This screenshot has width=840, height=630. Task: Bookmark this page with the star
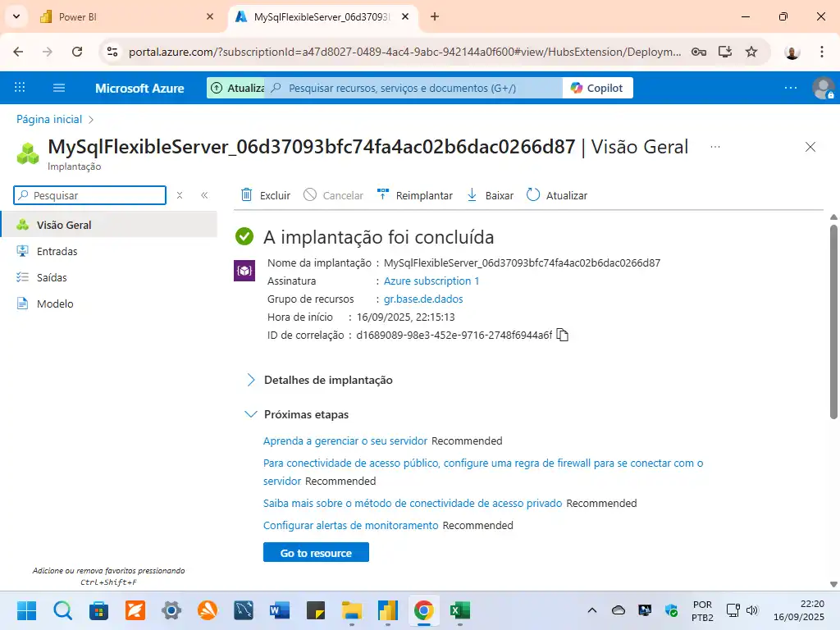(751, 52)
